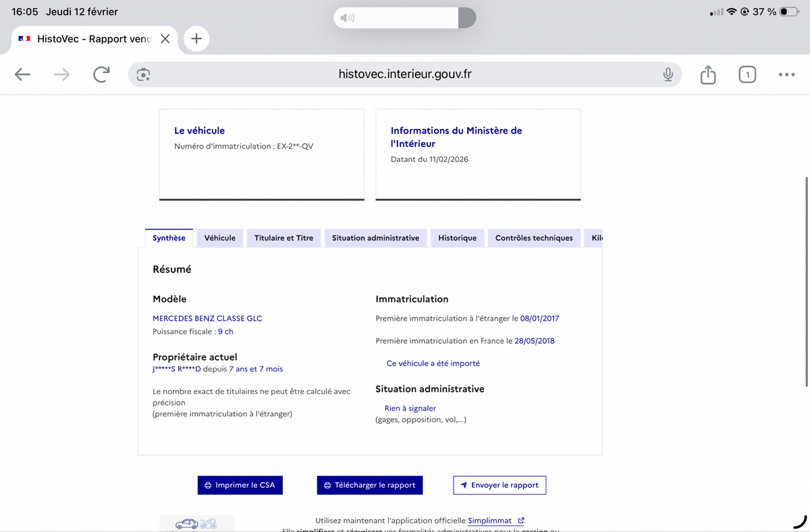This screenshot has width=810, height=532.
Task: Reload the HistoVec page
Action: pyautogui.click(x=101, y=74)
